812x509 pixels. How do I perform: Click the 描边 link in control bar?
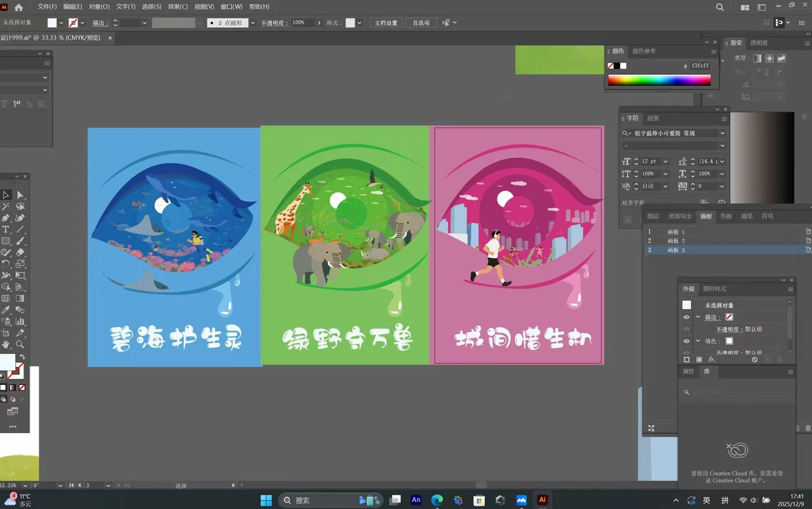tap(100, 23)
